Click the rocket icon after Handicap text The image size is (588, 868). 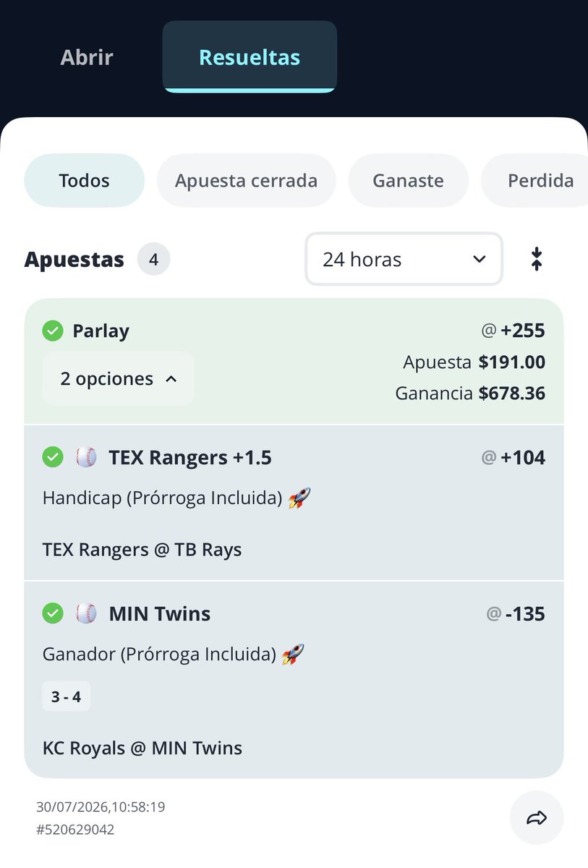coord(299,498)
